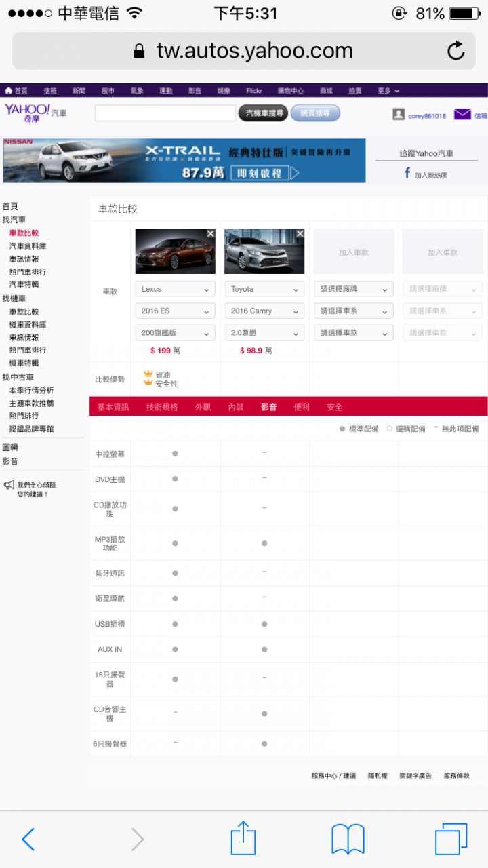Open sidebar 汽車特輯 link
This screenshot has width=488, height=868.
point(24,284)
